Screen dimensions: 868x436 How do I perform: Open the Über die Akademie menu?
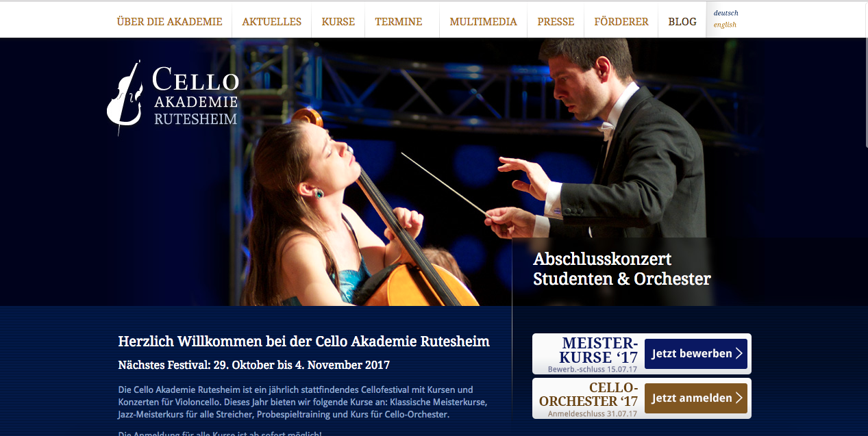pyautogui.click(x=170, y=21)
